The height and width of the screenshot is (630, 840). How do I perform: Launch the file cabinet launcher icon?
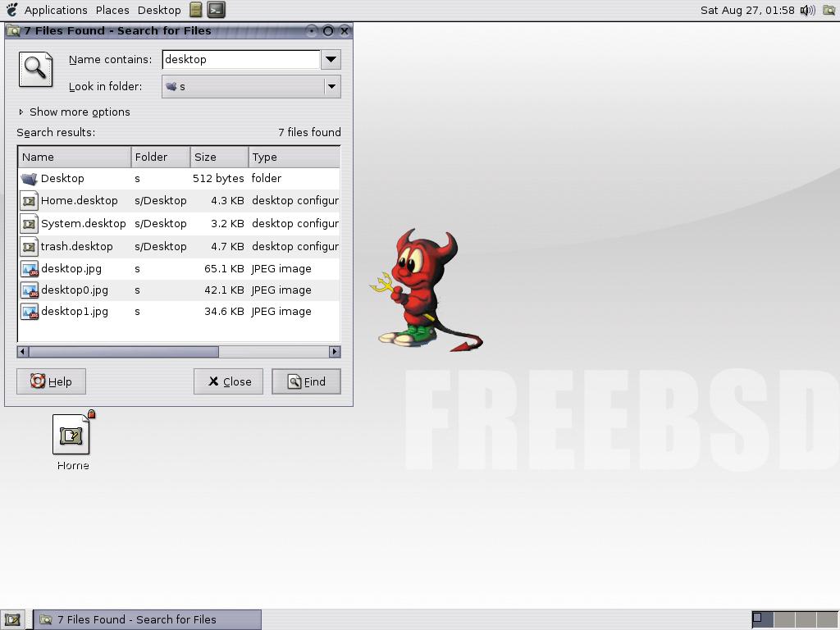point(196,10)
